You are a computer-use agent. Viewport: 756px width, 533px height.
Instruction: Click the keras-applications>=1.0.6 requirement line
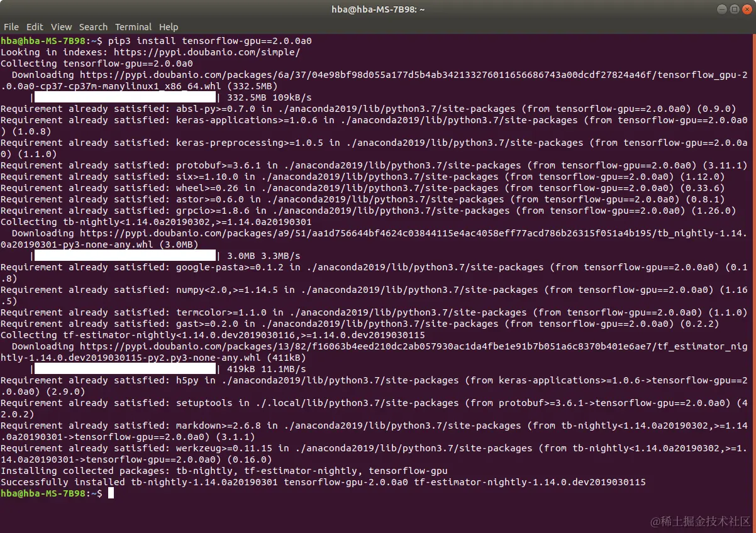click(374, 126)
